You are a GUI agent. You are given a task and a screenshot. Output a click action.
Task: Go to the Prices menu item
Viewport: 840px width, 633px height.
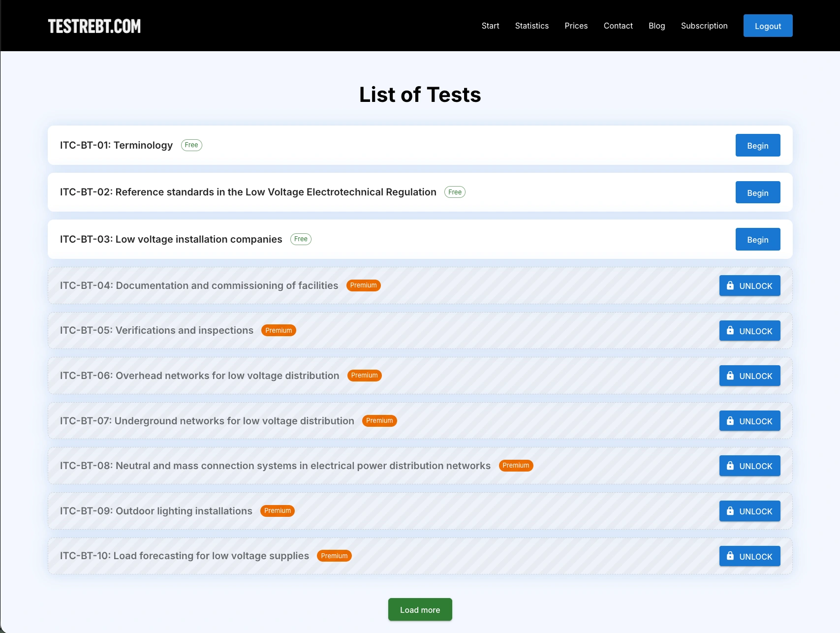(x=576, y=26)
